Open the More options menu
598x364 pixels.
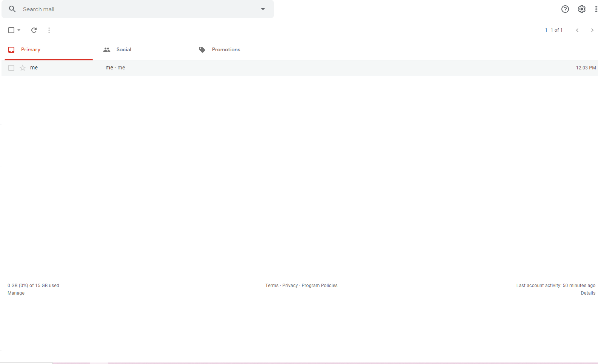coord(49,30)
